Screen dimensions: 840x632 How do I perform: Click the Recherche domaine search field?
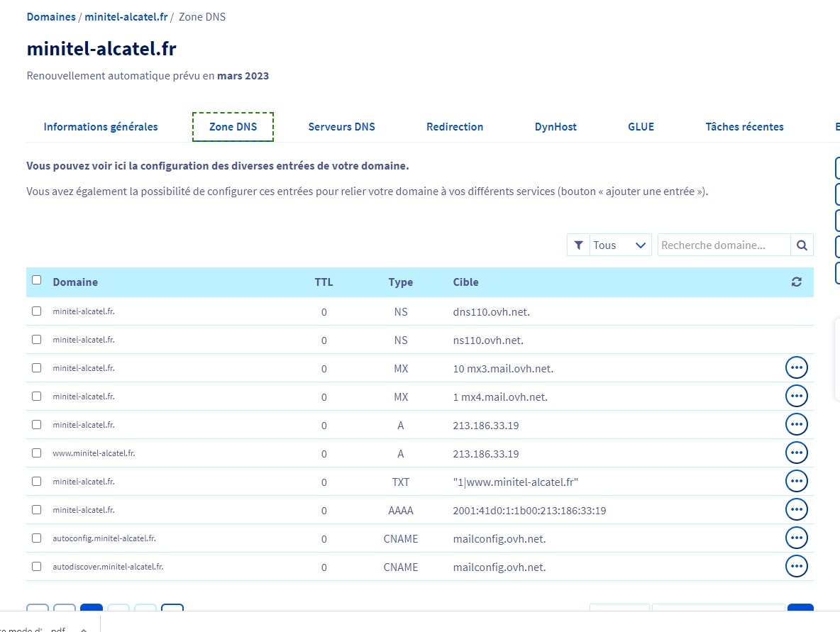click(724, 245)
